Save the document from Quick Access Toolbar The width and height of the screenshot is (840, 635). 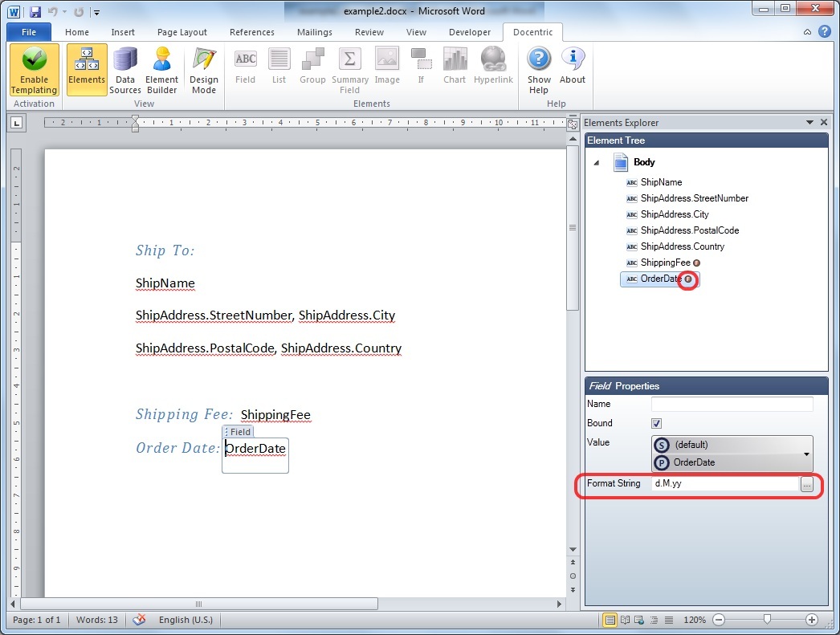pos(35,11)
